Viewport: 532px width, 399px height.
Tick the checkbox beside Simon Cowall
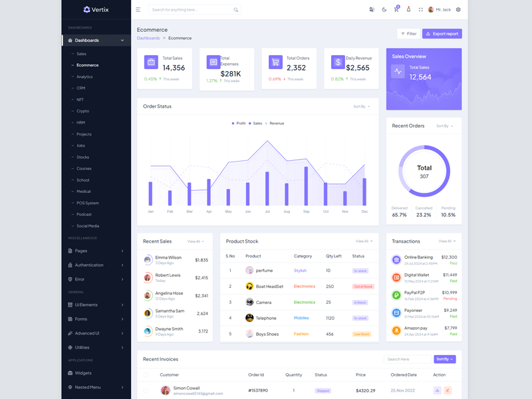(146, 390)
